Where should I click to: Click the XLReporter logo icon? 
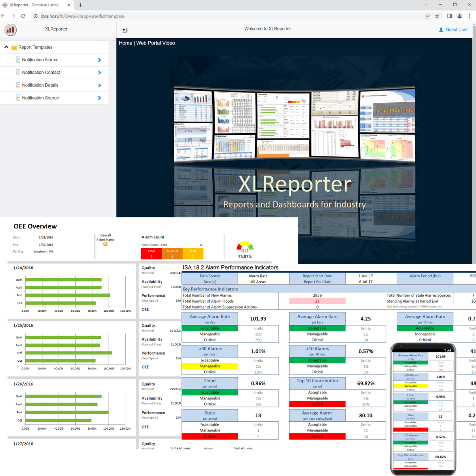coord(11,30)
